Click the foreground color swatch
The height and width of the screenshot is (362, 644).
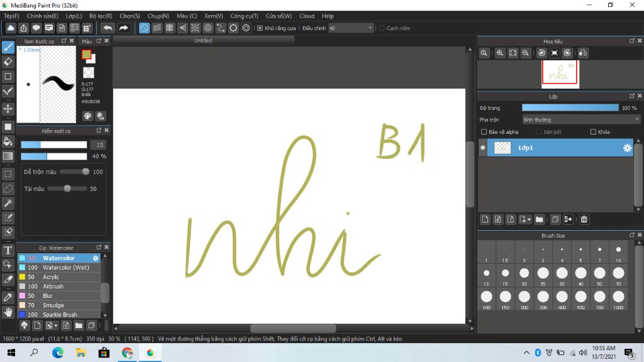click(86, 54)
